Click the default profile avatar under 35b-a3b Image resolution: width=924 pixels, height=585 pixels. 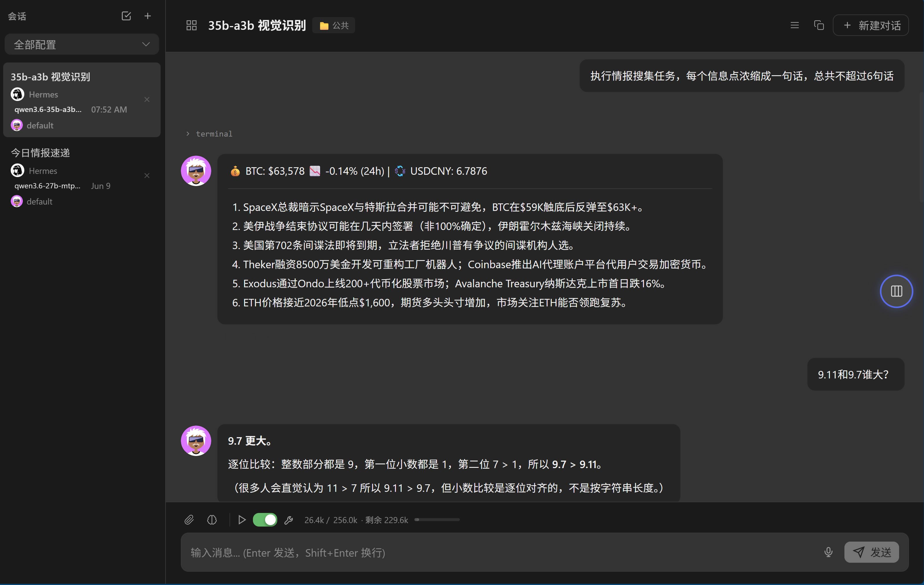click(x=16, y=125)
